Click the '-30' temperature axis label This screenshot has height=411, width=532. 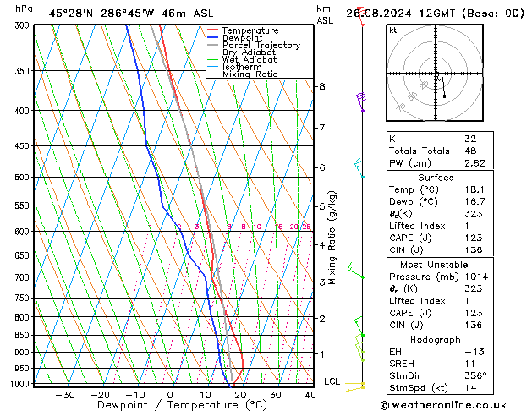(65, 395)
